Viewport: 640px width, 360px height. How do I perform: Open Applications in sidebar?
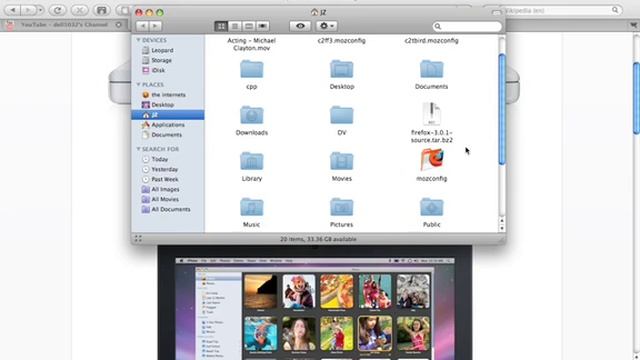click(x=168, y=125)
